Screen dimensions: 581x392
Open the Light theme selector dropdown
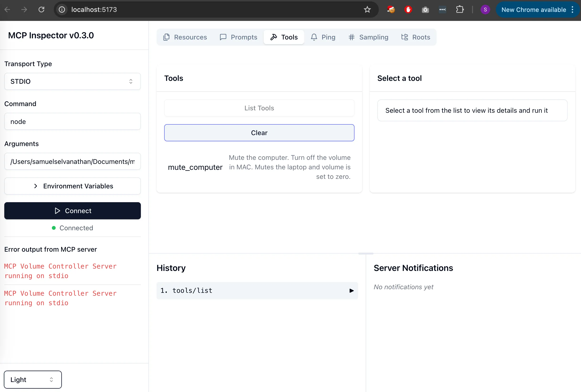[33, 379]
